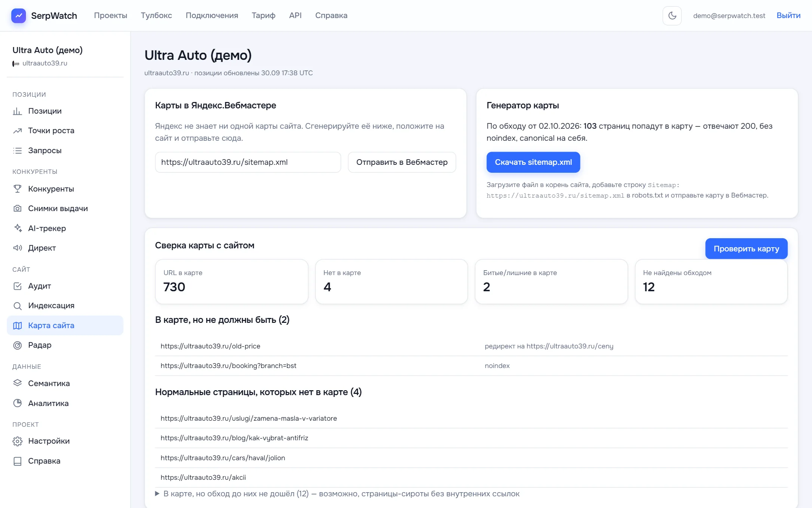This screenshot has height=508, width=812.
Task: Expand the orphan pages disclosure triangle
Action: point(157,494)
